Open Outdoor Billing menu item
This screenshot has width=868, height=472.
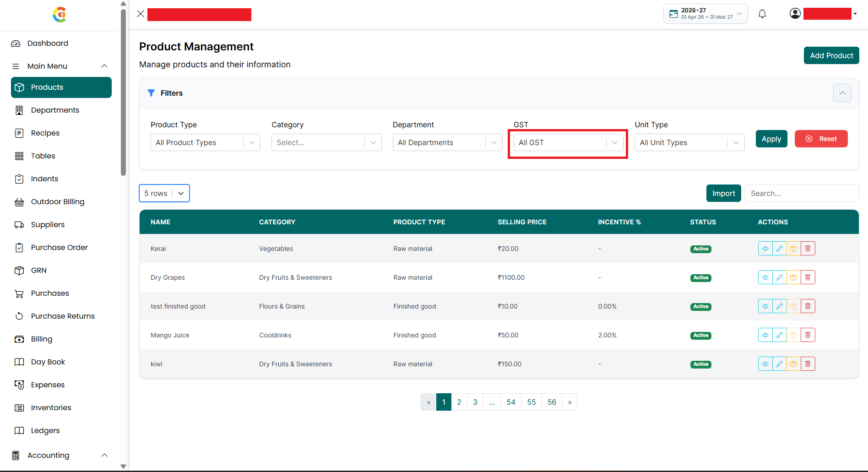(x=61, y=201)
